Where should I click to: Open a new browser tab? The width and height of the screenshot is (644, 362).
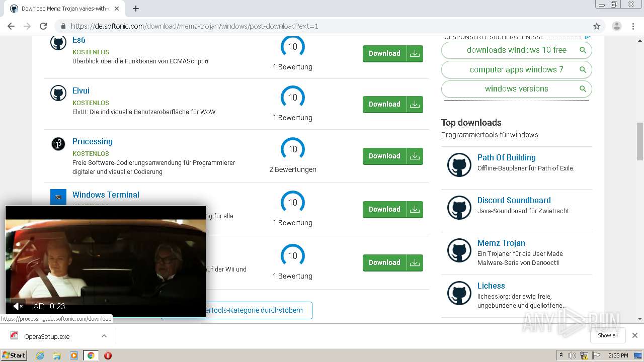tap(136, 9)
